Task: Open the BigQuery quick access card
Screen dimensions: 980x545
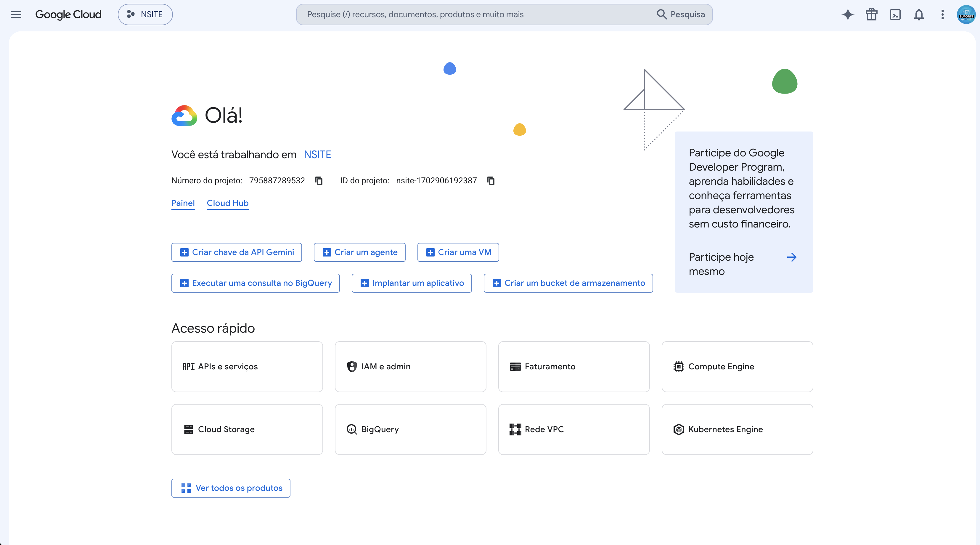Action: [x=410, y=429]
